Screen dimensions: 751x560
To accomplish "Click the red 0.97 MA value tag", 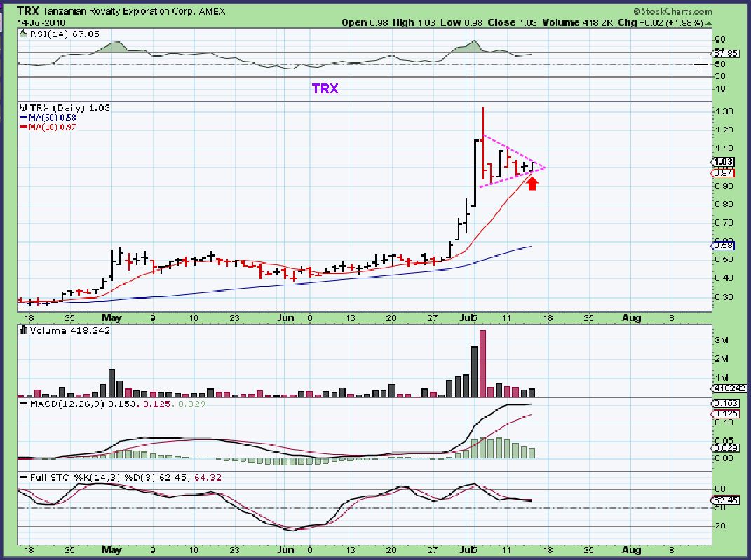I will (x=723, y=173).
